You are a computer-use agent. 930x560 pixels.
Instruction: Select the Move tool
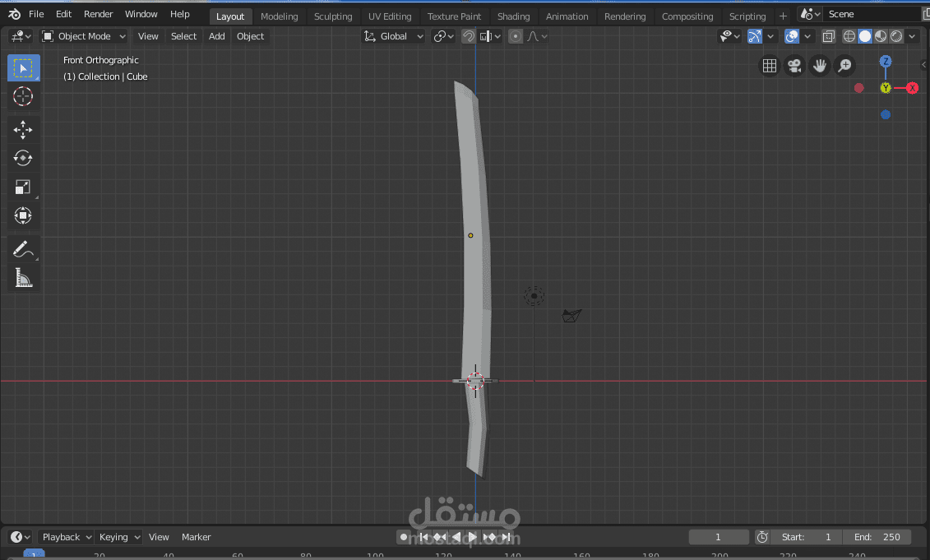tap(23, 129)
